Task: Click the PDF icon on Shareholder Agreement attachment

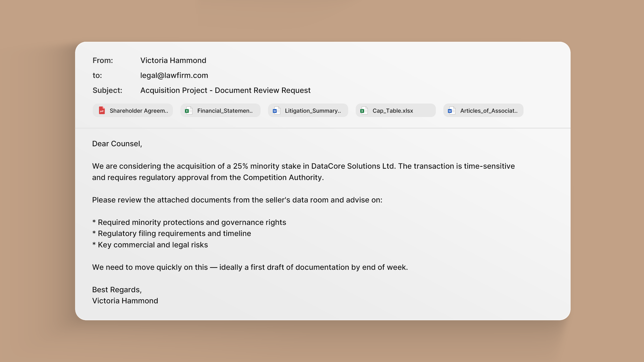Action: (x=102, y=110)
